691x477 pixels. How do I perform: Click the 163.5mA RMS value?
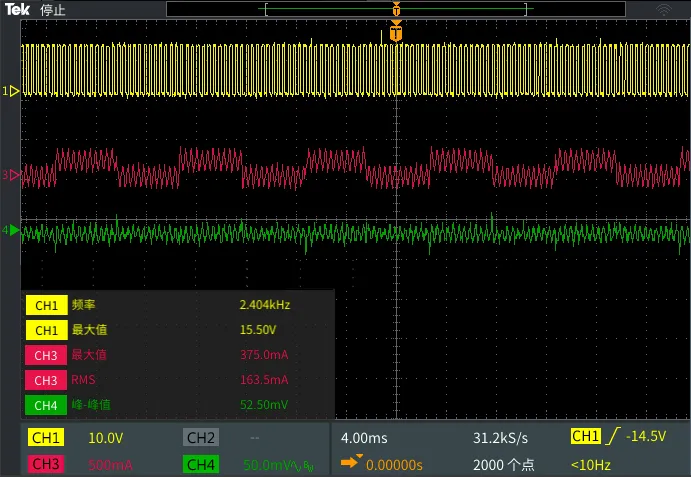click(264, 380)
